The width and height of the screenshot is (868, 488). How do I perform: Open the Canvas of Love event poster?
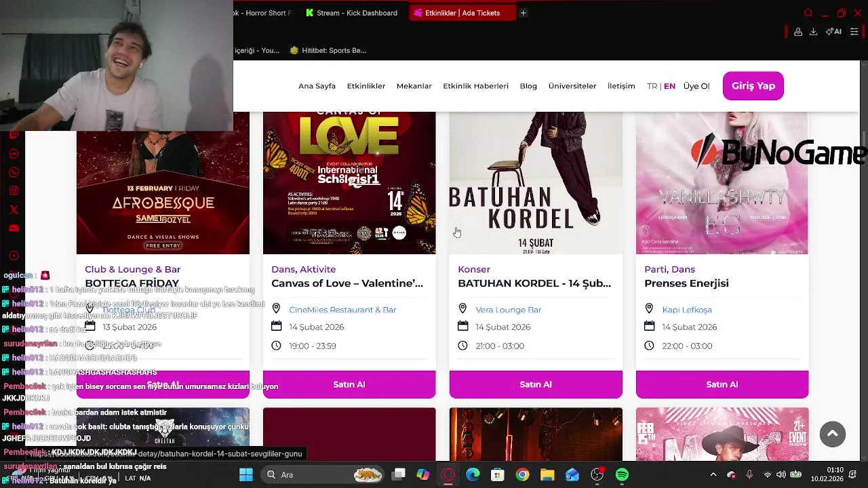pos(349,183)
